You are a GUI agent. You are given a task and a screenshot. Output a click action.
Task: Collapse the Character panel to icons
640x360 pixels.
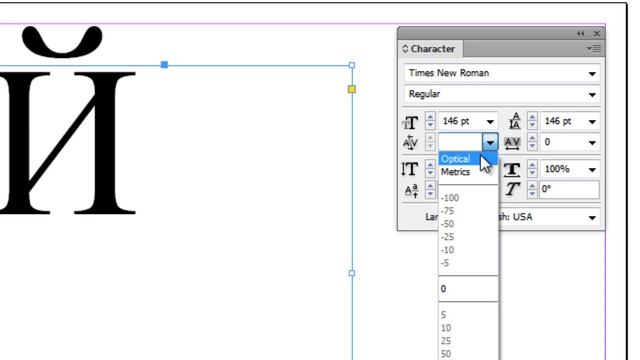point(580,33)
